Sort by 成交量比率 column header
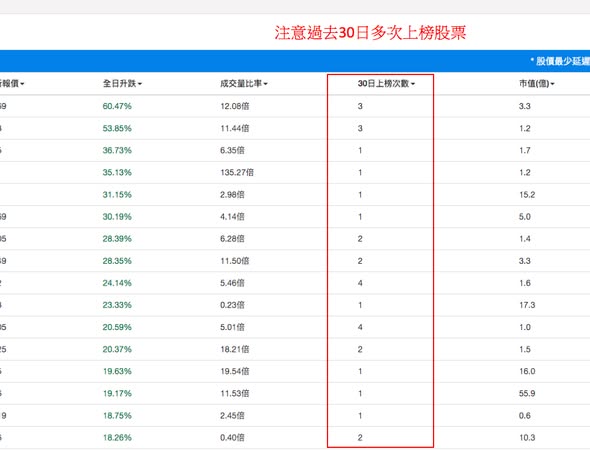Image resolution: width=590 pixels, height=452 pixels. (x=243, y=84)
